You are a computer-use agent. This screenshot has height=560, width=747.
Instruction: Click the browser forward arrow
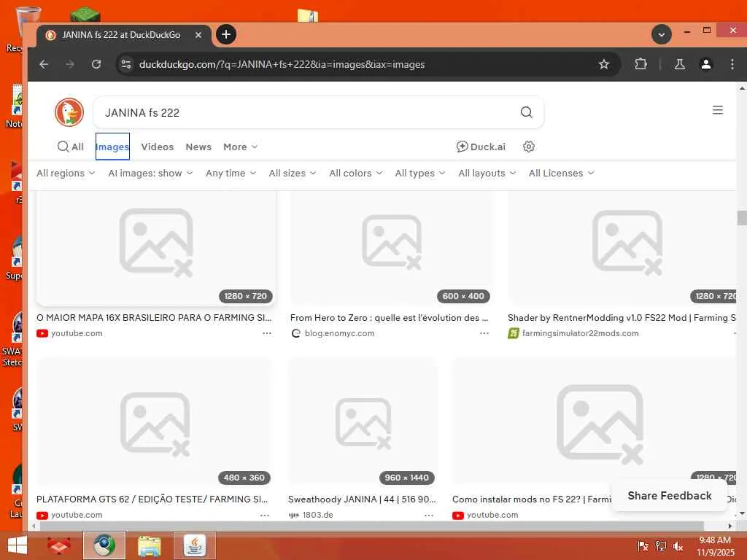point(70,64)
